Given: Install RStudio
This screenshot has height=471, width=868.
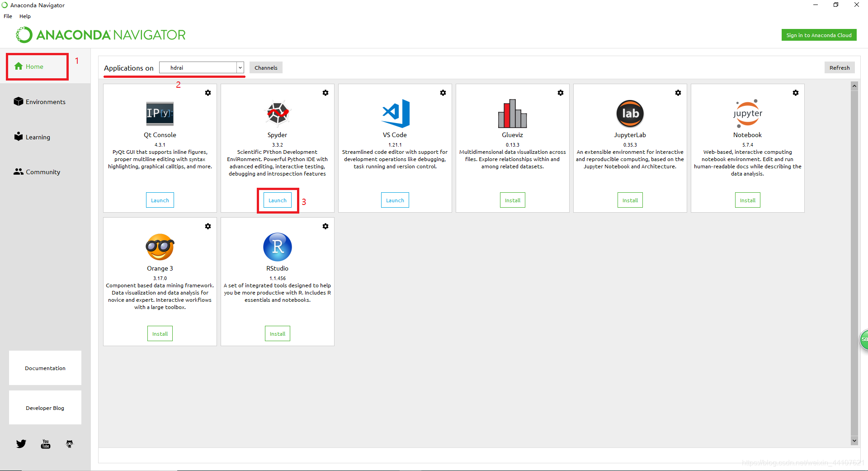Looking at the screenshot, I should 278,334.
